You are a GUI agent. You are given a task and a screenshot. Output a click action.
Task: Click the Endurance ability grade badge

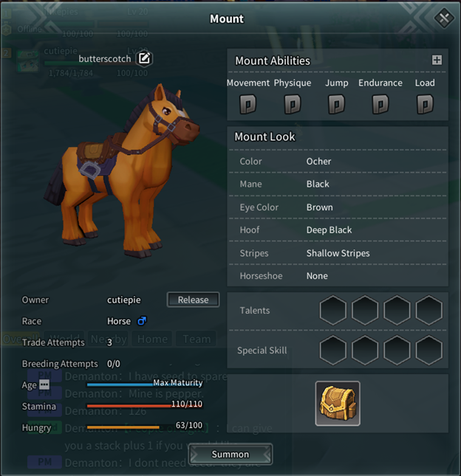pos(380,104)
